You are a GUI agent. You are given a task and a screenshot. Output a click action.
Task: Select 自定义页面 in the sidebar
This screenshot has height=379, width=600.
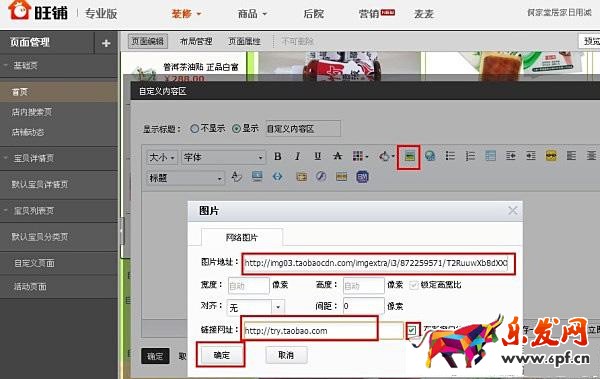click(34, 263)
